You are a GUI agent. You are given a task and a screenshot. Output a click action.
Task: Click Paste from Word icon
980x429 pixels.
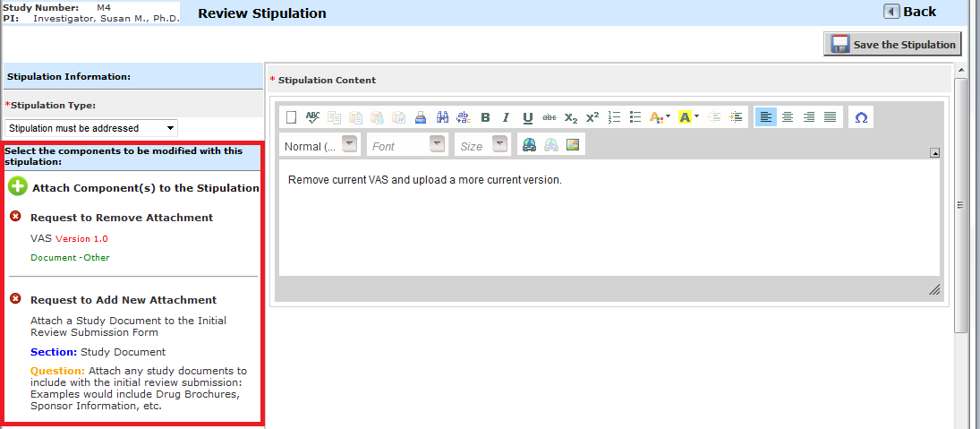point(399,117)
